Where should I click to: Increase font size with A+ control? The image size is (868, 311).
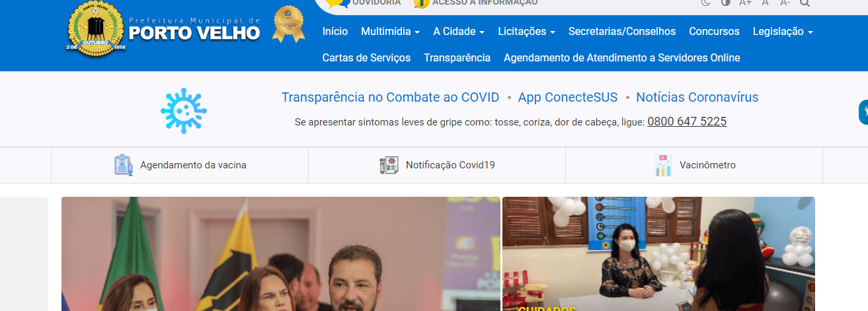pos(745,3)
